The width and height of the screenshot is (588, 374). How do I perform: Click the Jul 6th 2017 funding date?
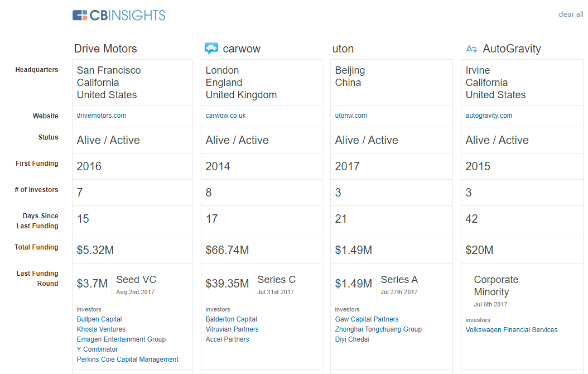(x=490, y=305)
